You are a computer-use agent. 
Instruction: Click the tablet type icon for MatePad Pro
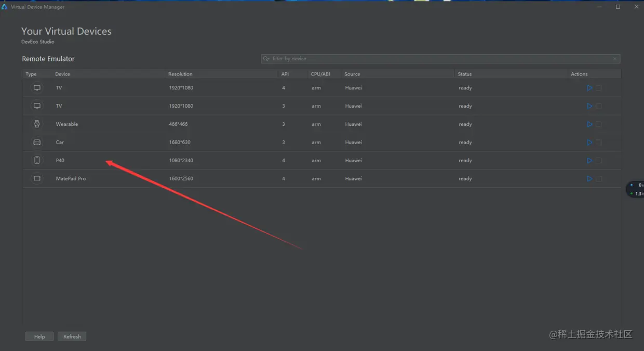pos(37,179)
